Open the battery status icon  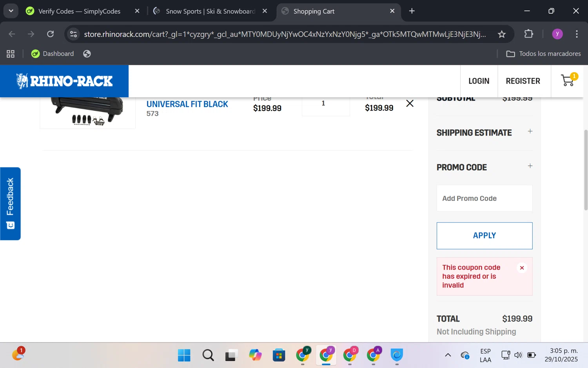click(x=532, y=355)
